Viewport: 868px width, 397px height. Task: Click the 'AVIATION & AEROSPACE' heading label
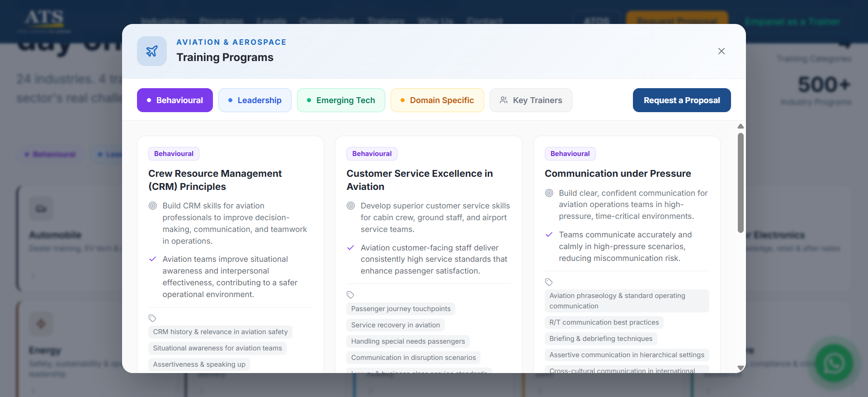pyautogui.click(x=231, y=42)
